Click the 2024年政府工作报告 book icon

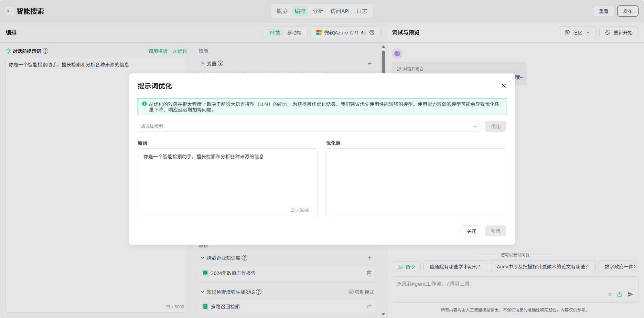(205, 273)
